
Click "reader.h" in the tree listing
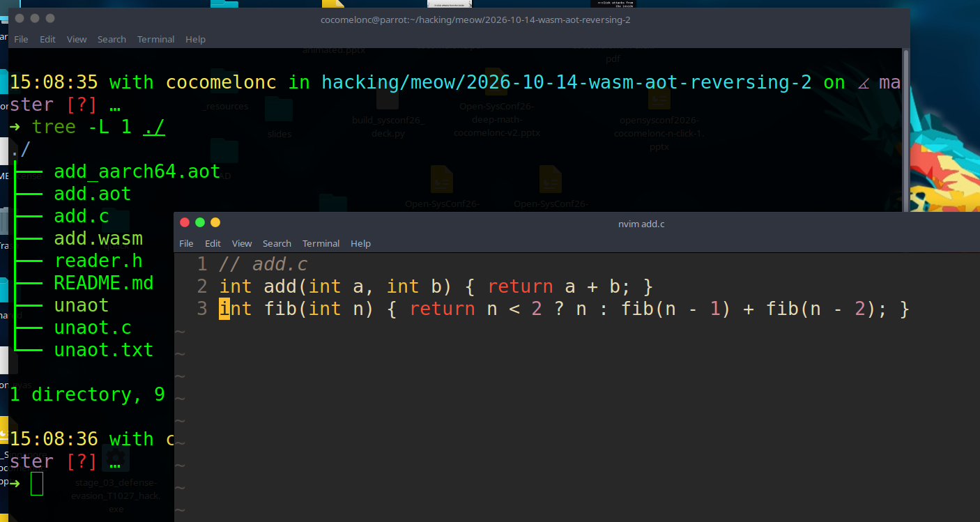98,261
